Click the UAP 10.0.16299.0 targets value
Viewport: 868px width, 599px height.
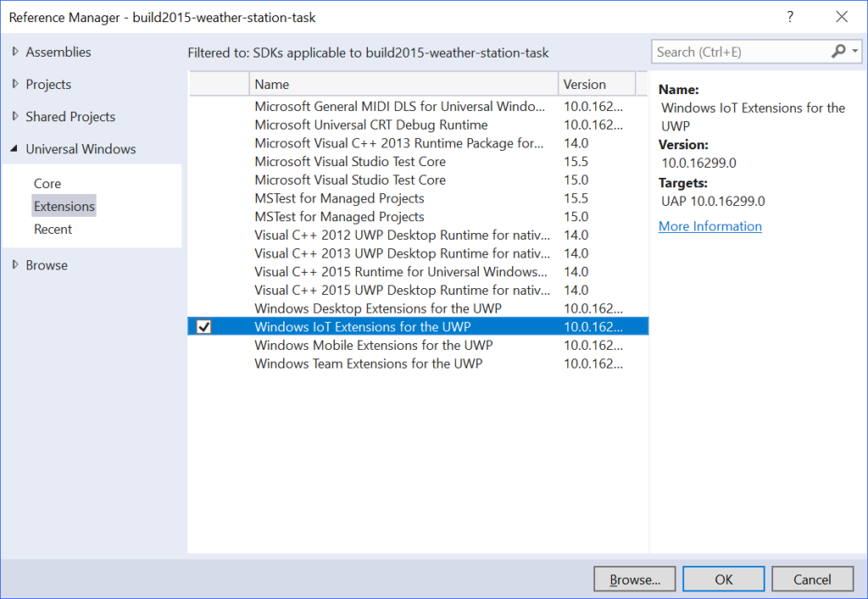(713, 202)
